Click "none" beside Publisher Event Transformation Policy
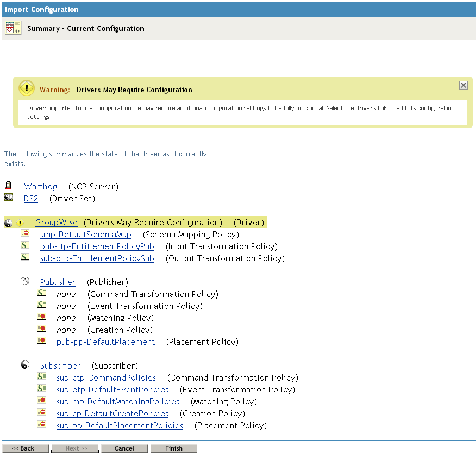Viewport: 476px width, 456px height. (x=66, y=306)
